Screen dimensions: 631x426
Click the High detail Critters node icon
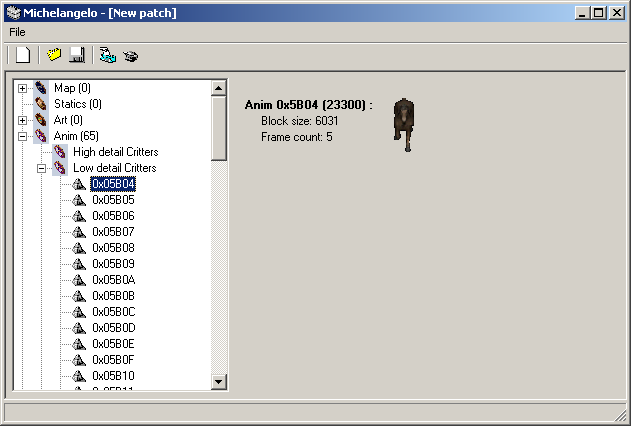click(x=60, y=152)
